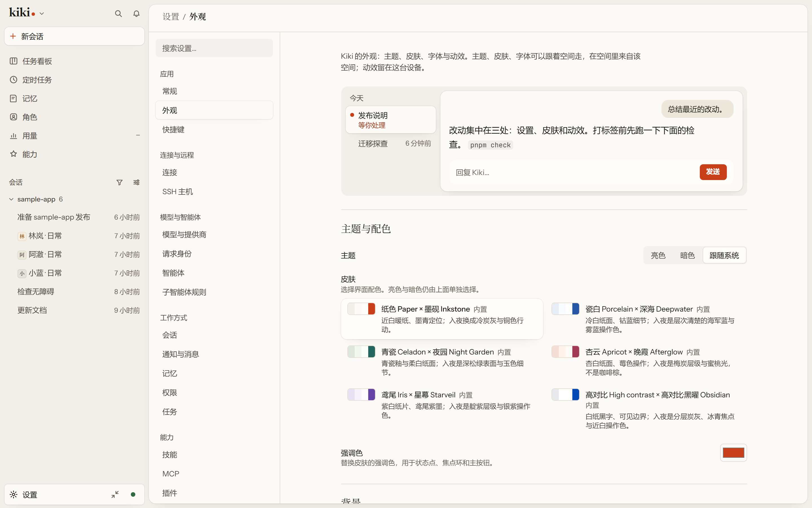Open the 更新文档 conversation
This screenshot has width=812, height=508.
[74, 310]
